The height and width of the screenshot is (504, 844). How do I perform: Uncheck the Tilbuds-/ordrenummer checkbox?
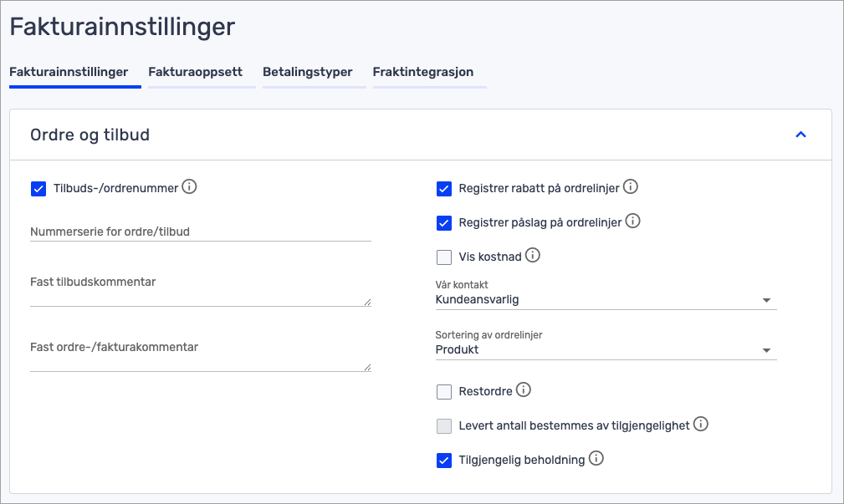click(38, 189)
